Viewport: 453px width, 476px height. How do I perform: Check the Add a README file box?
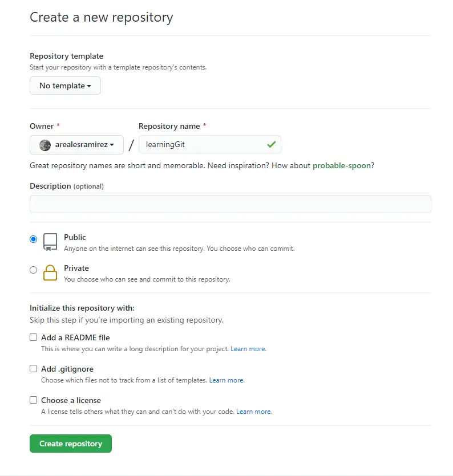(34, 337)
